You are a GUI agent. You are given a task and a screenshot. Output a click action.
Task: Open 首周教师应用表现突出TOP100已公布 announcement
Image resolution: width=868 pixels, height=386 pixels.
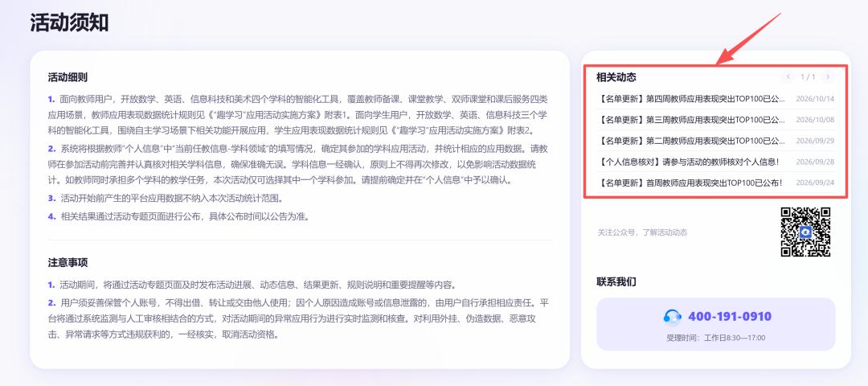[x=690, y=183]
